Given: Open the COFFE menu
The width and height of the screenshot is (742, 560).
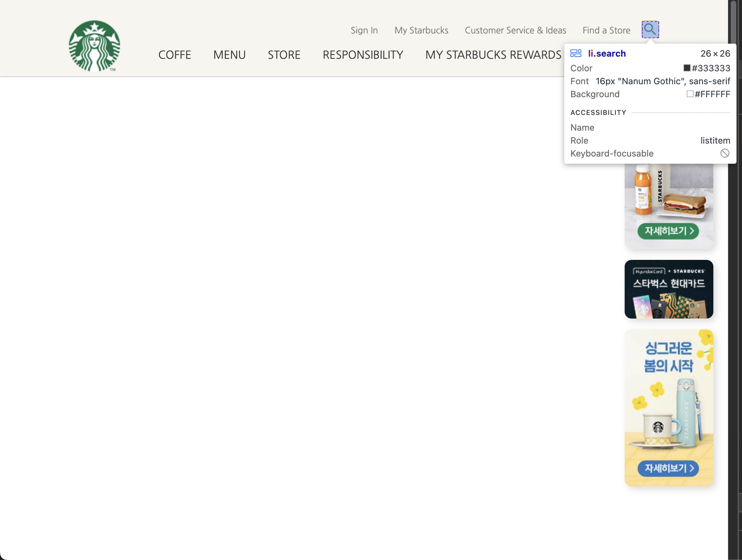Looking at the screenshot, I should click(174, 55).
